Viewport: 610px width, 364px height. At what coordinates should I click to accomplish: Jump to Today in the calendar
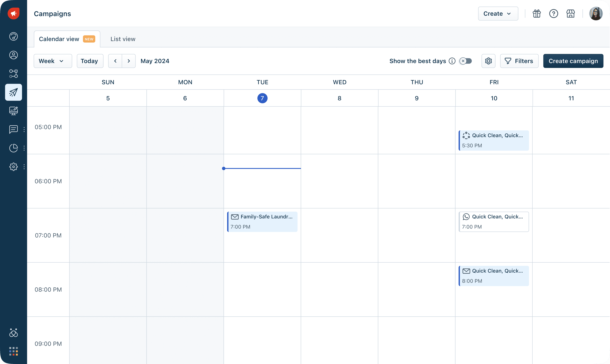click(90, 61)
